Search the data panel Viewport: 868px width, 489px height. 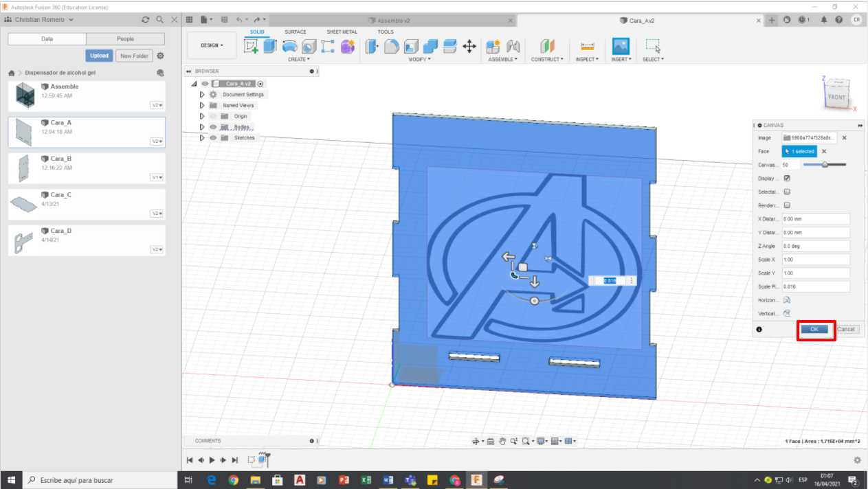(x=159, y=20)
